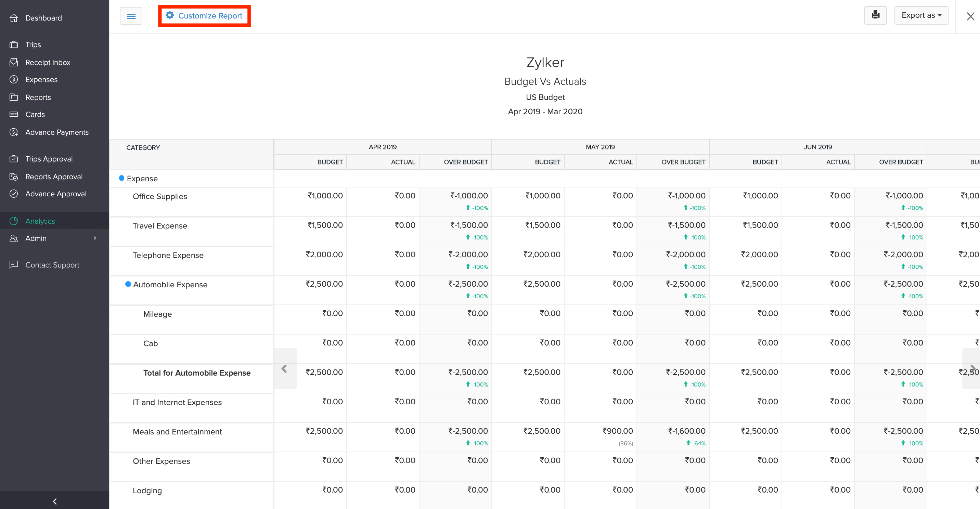Click the Trips Approval icon
This screenshot has height=509, width=980.
click(x=14, y=159)
